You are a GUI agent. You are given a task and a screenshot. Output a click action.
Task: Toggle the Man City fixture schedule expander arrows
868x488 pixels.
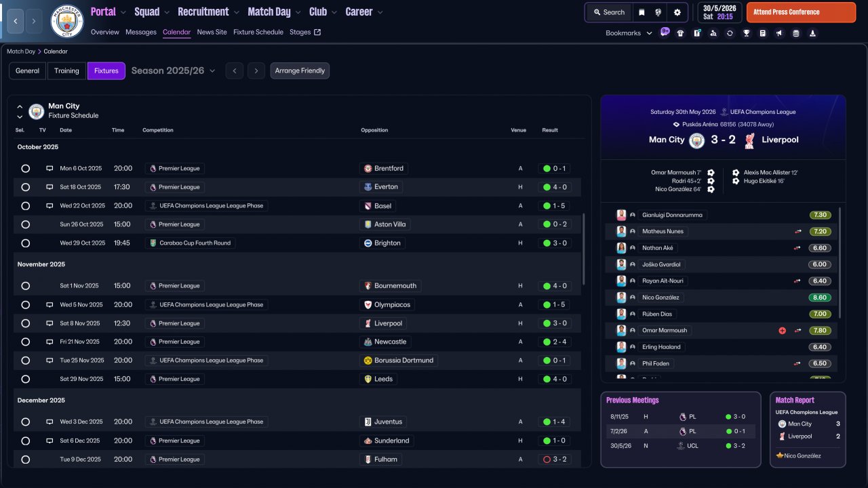20,111
